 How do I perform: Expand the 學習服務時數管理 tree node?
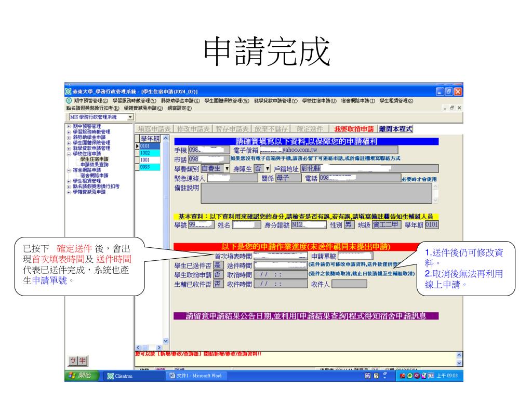point(69,132)
